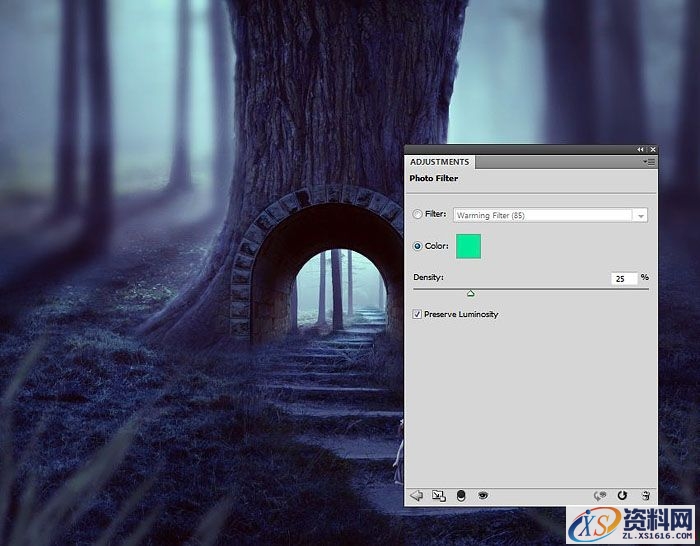Return to the adjustment list via back arrow

tap(417, 495)
